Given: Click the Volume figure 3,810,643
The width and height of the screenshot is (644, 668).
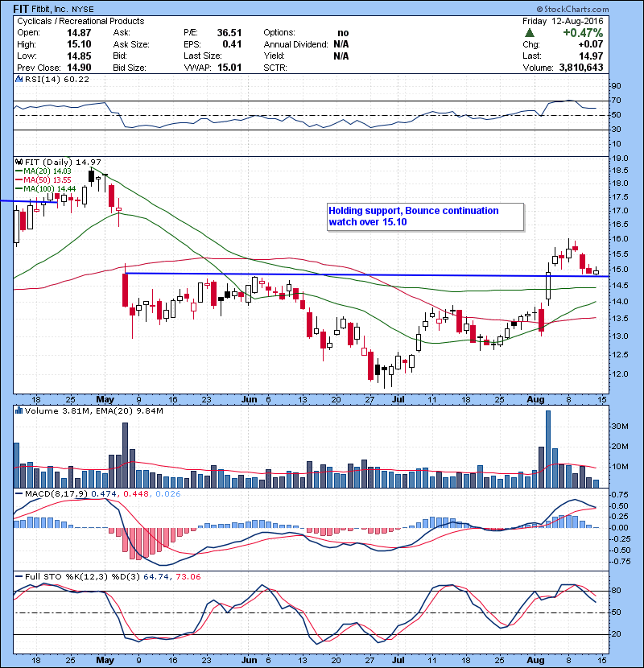Looking at the screenshot, I should pos(581,68).
